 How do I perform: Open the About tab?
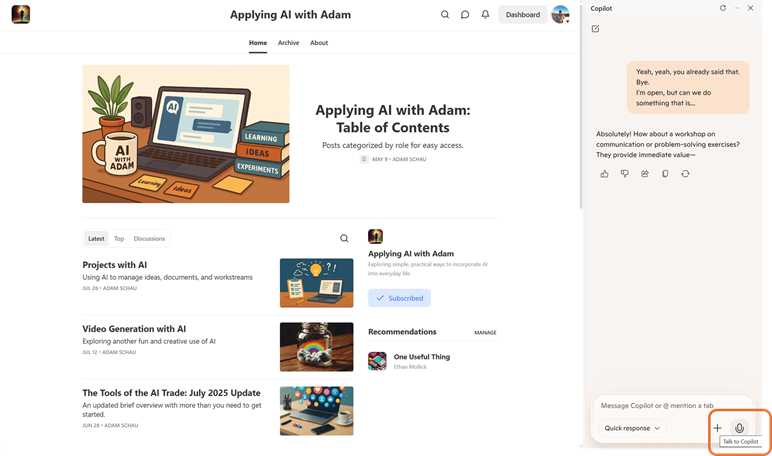click(x=319, y=43)
